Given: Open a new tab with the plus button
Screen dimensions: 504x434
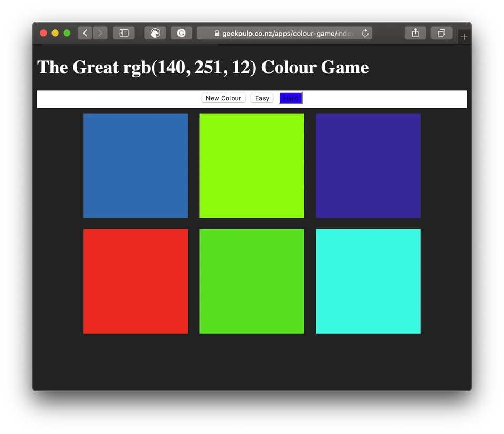Looking at the screenshot, I should tap(464, 36).
